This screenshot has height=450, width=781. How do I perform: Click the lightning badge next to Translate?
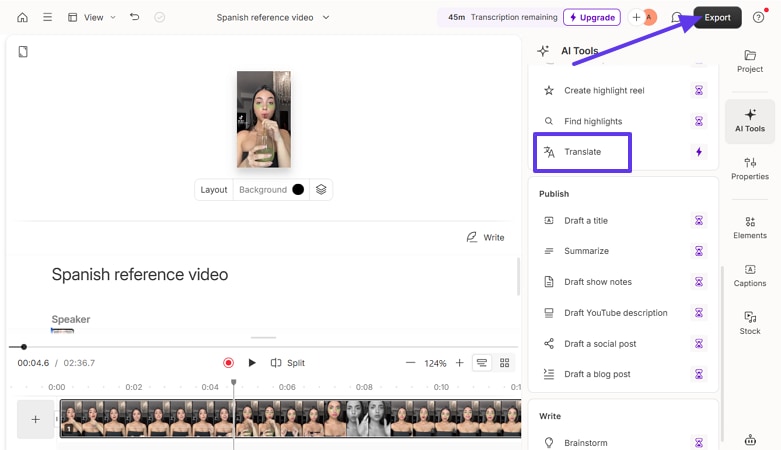[x=698, y=151]
